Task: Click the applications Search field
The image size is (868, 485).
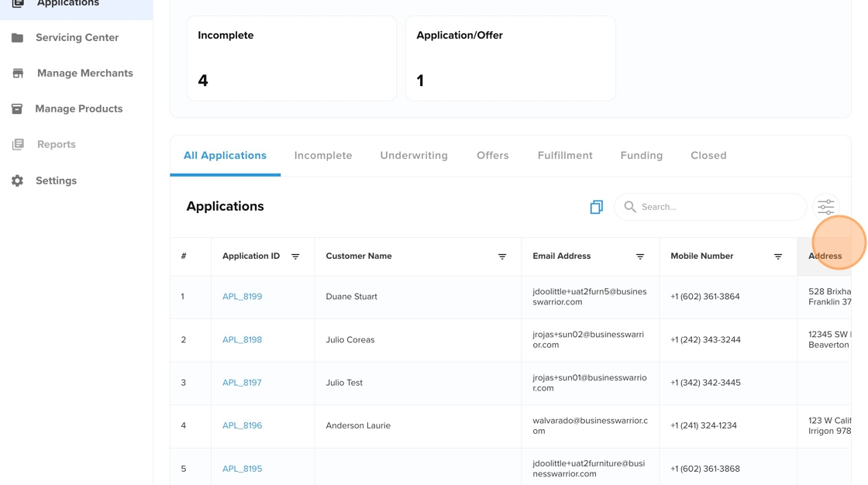Action: pos(710,207)
